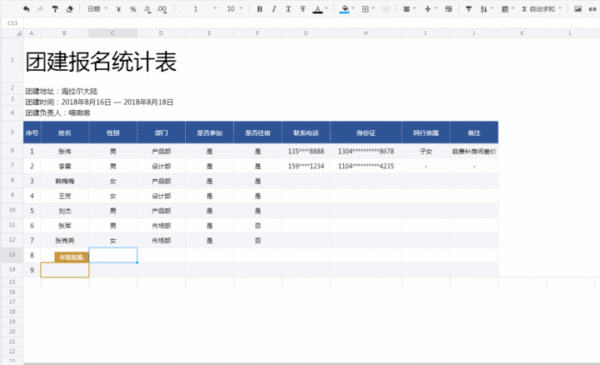Click the insert link icon
This screenshot has width=600, height=365.
click(x=593, y=9)
